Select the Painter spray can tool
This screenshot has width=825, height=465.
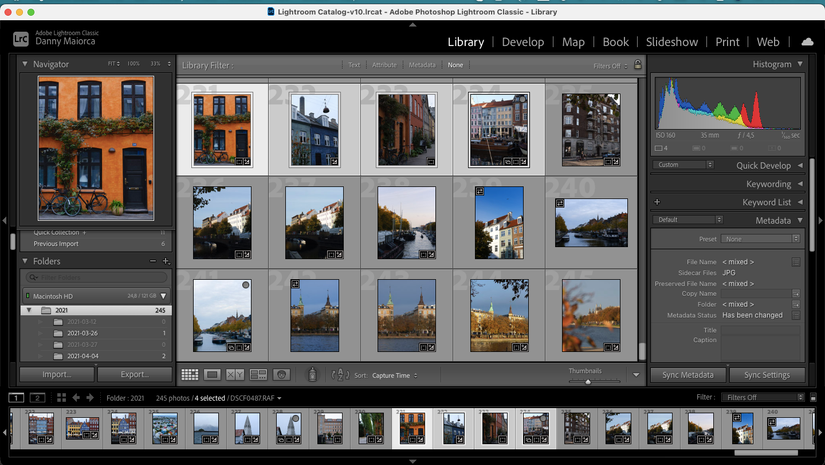click(x=312, y=375)
